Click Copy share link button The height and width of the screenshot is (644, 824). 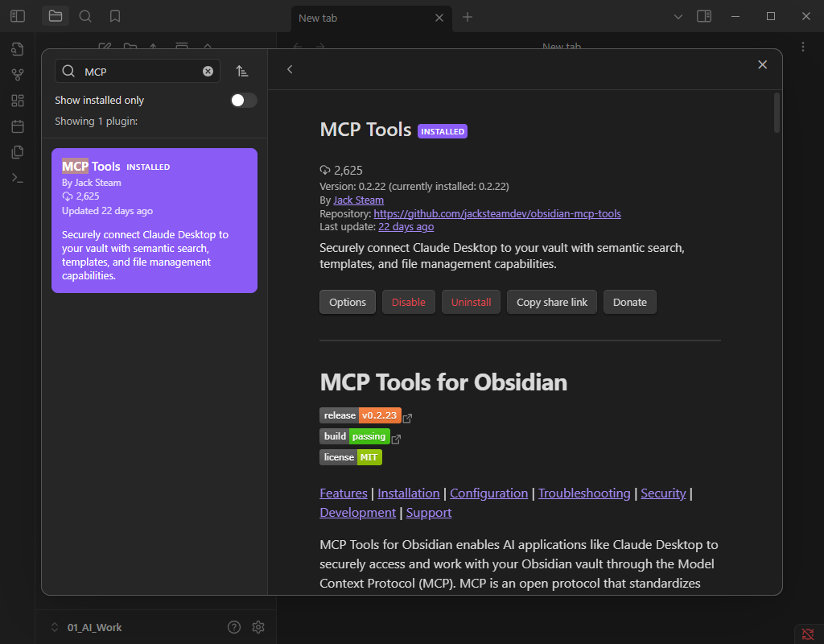tap(552, 303)
